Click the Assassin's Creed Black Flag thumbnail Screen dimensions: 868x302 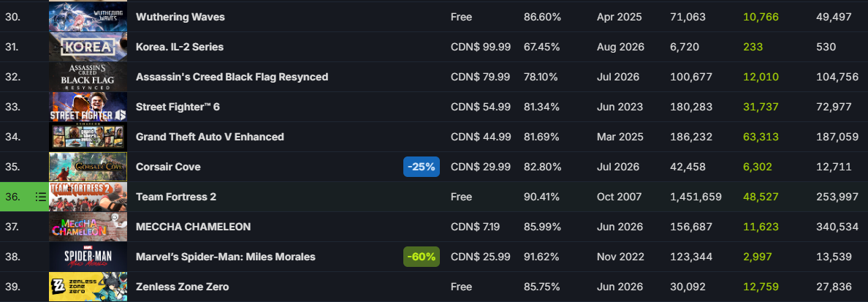pyautogui.click(x=88, y=77)
